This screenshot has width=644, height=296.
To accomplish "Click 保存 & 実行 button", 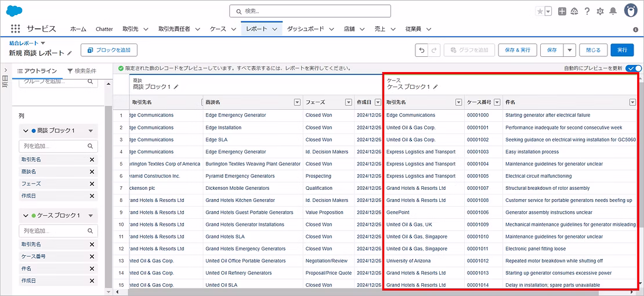I will 518,50.
